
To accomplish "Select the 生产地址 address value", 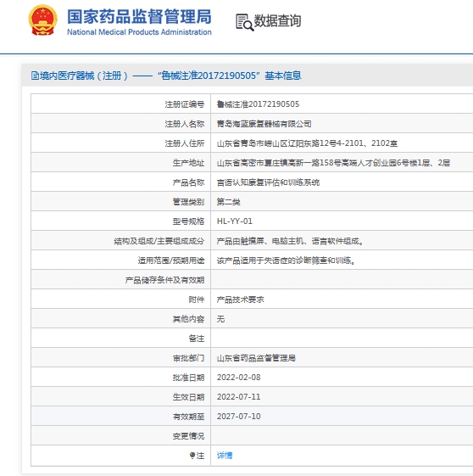I will 333,163.
